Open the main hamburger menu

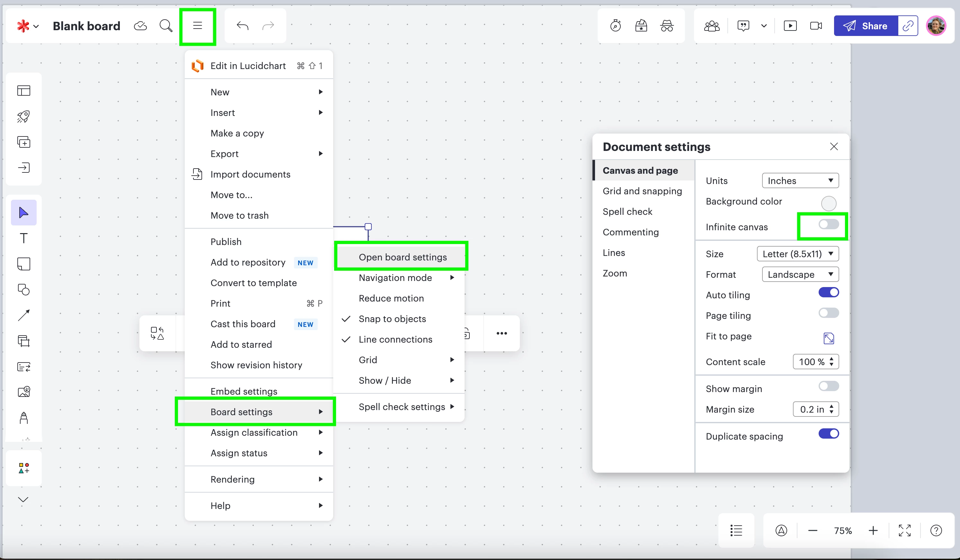[197, 26]
